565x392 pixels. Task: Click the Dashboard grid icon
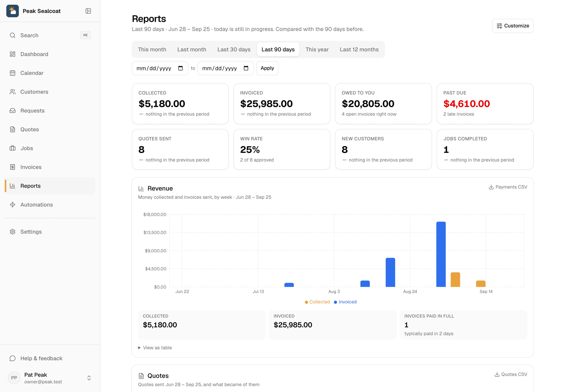tap(13, 54)
